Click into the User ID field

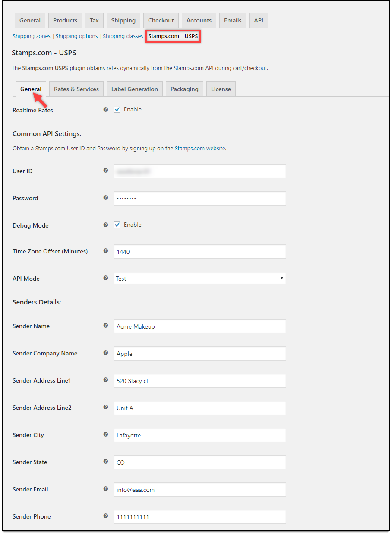coord(200,171)
